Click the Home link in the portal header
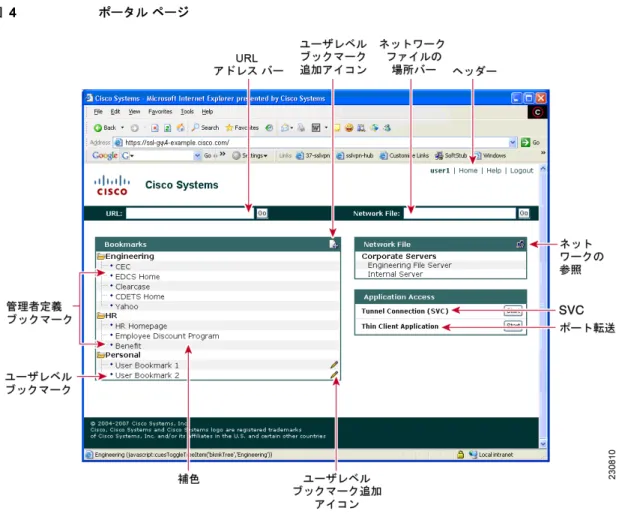Screen dimensions: 619x517 468,170
